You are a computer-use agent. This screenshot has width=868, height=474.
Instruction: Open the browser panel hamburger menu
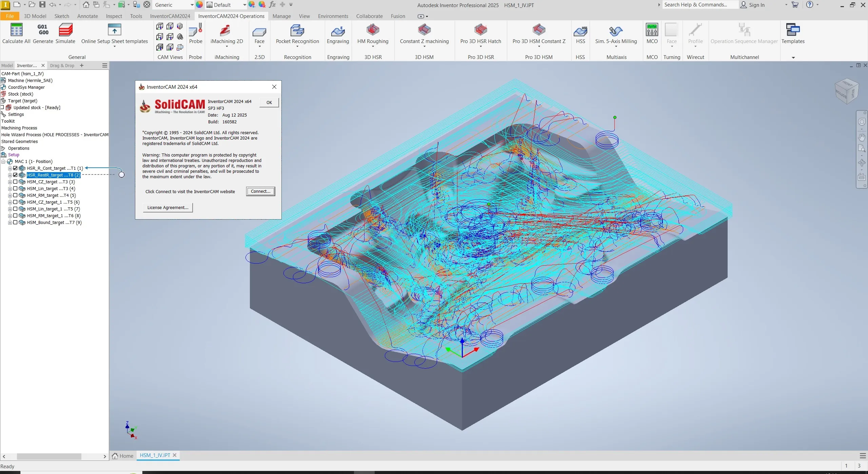coord(105,65)
